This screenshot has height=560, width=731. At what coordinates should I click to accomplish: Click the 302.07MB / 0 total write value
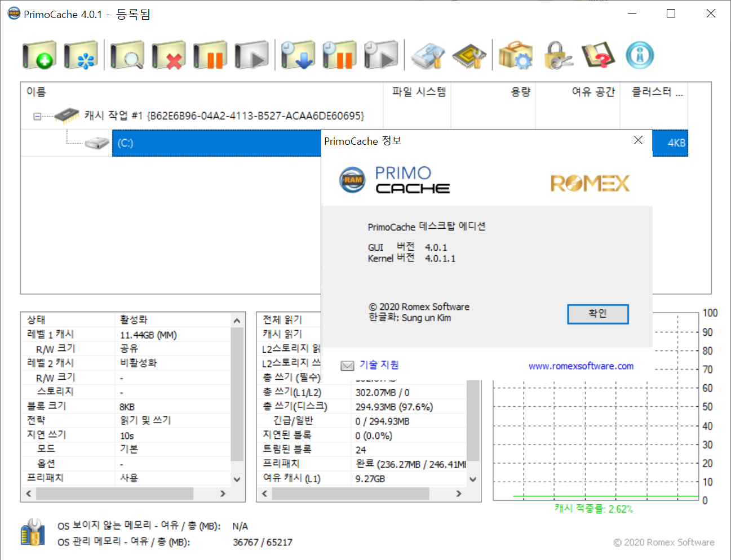(382, 393)
